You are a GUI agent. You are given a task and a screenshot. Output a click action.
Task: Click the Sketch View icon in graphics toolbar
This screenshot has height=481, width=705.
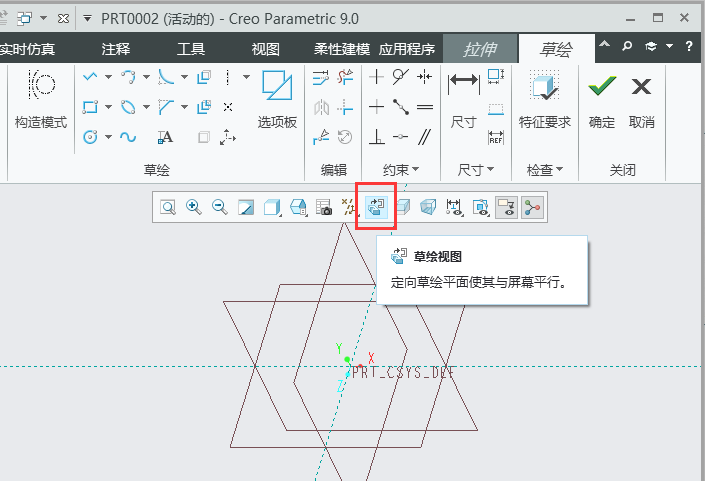[x=377, y=207]
